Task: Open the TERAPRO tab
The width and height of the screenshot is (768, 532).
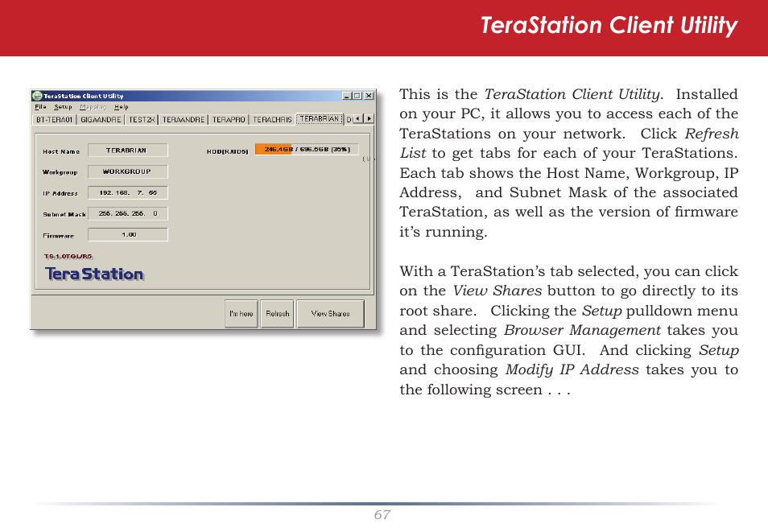Action: tap(229, 120)
